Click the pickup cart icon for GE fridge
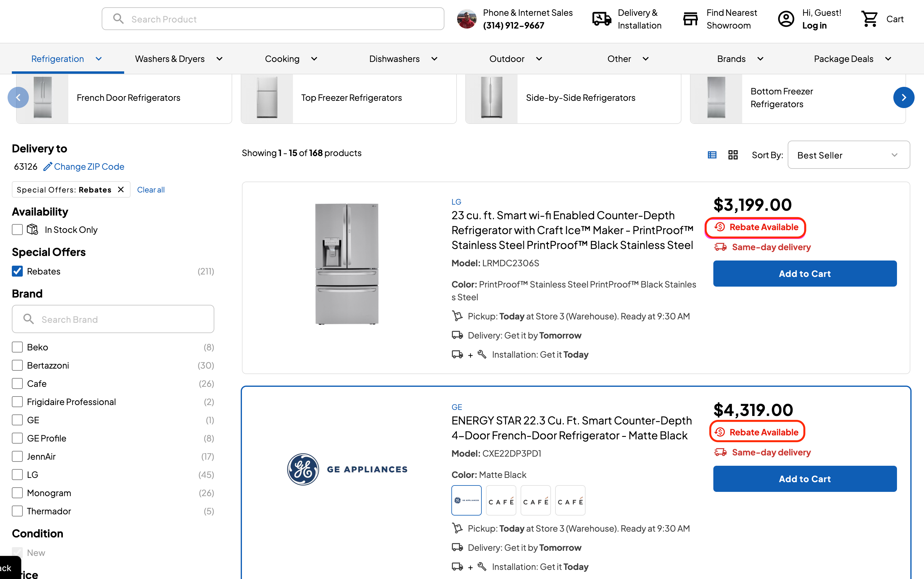 457,528
